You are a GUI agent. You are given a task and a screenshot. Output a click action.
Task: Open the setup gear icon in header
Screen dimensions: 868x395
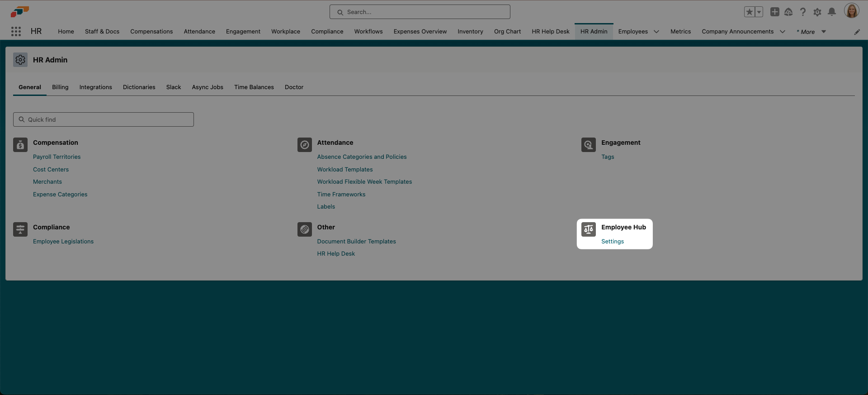tap(817, 12)
